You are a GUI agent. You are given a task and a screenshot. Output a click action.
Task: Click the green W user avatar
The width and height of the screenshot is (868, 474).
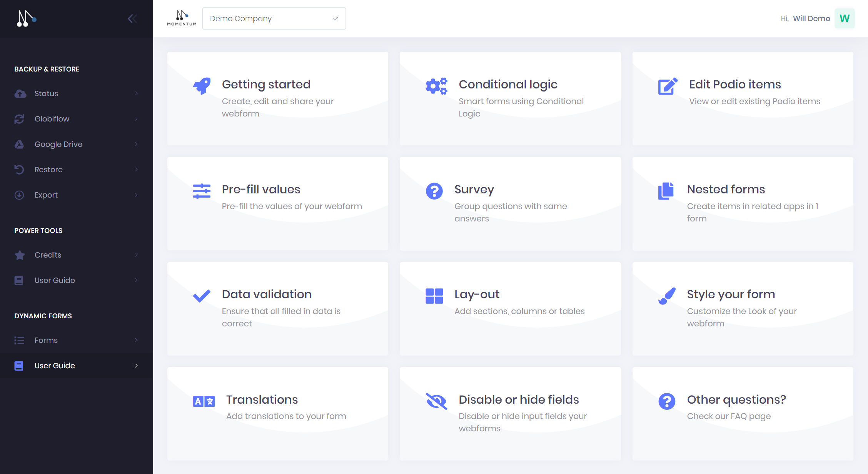[x=844, y=18]
